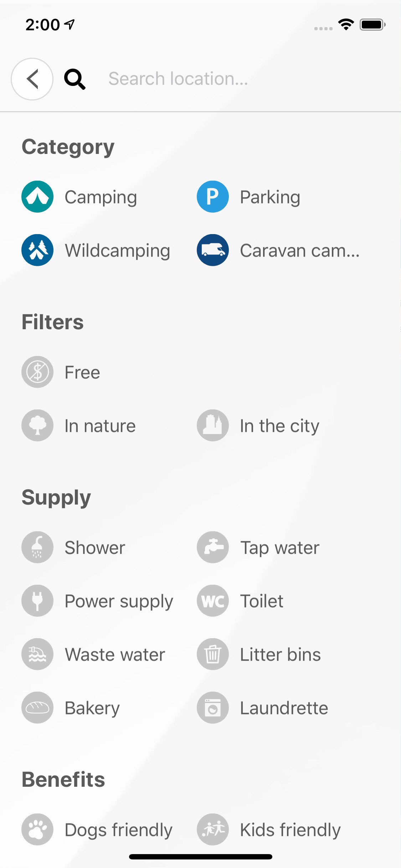The width and height of the screenshot is (401, 868).
Task: Select the Camping tent icon
Action: pos(37,197)
